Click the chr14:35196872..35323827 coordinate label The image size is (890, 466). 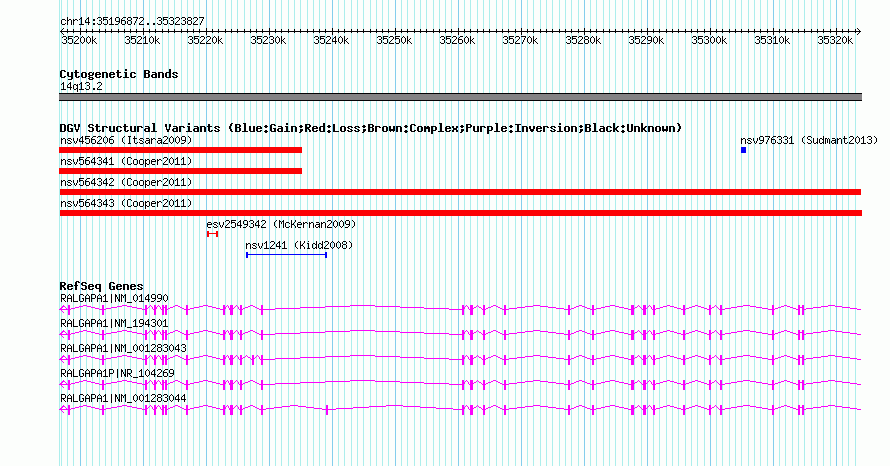(132, 21)
